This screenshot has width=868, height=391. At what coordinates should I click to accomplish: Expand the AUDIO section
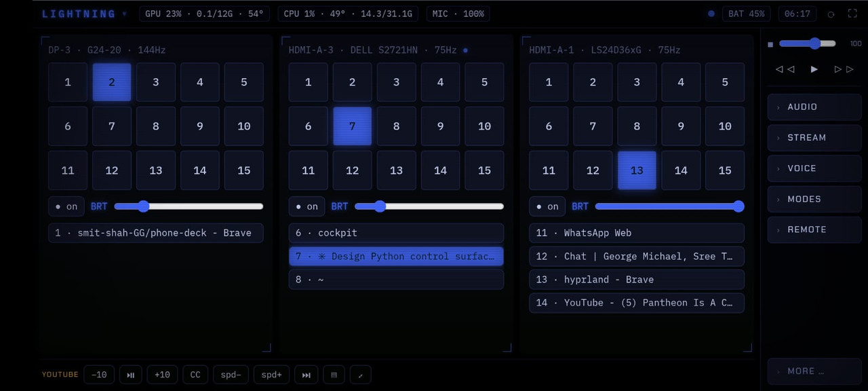pyautogui.click(x=814, y=107)
